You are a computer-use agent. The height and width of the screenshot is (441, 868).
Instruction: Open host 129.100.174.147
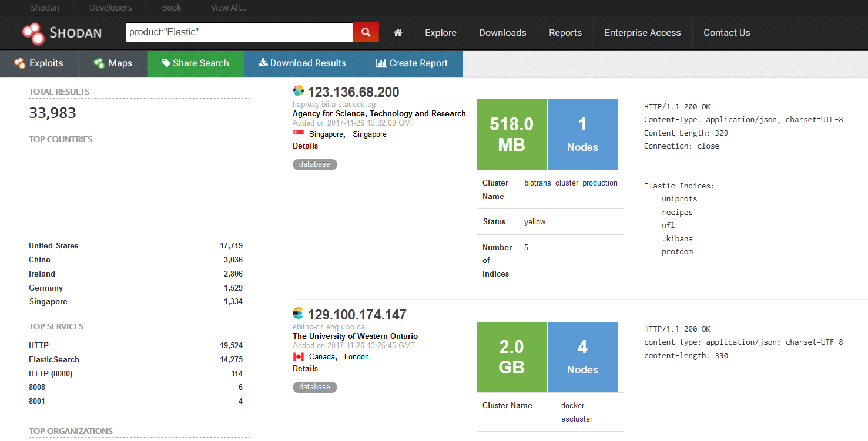tap(357, 315)
